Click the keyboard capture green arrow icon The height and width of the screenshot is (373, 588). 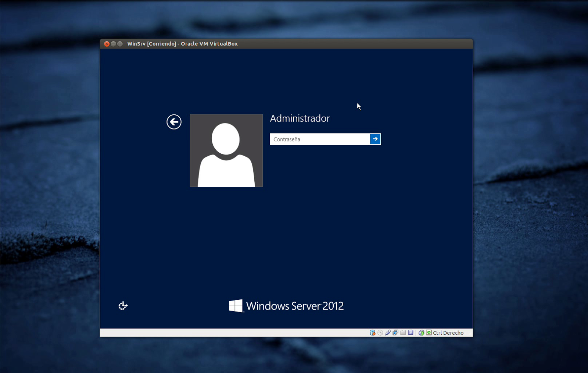(429, 333)
